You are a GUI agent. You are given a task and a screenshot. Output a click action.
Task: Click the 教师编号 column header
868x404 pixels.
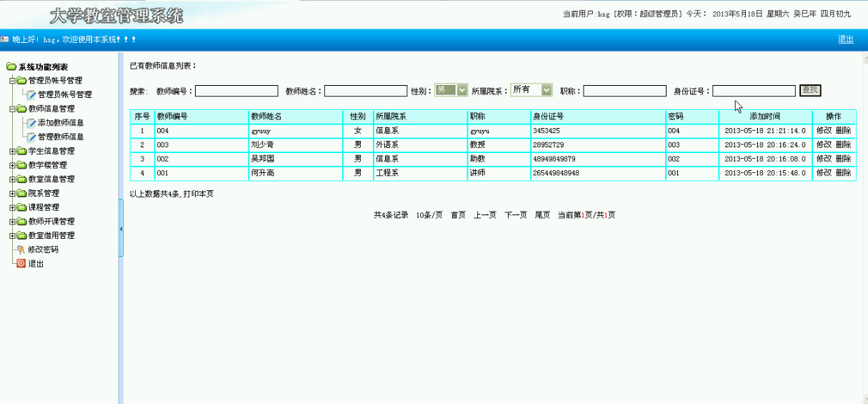click(x=201, y=117)
